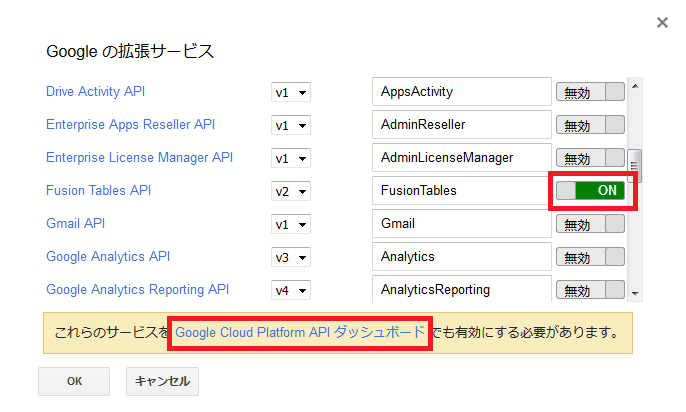Click the scrollbar down arrow
The height and width of the screenshot is (412, 686).
[x=635, y=293]
